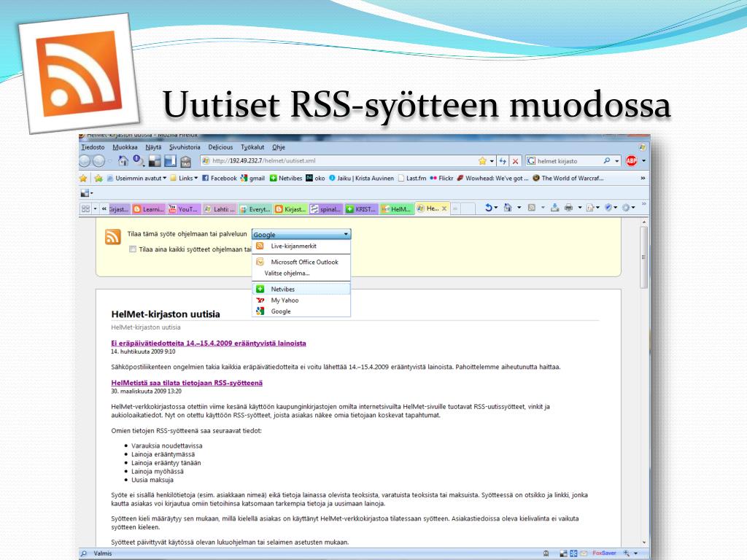This screenshot has height=560, width=747.
Task: Click the Delicious TAG toolbar icon
Action: click(186, 161)
